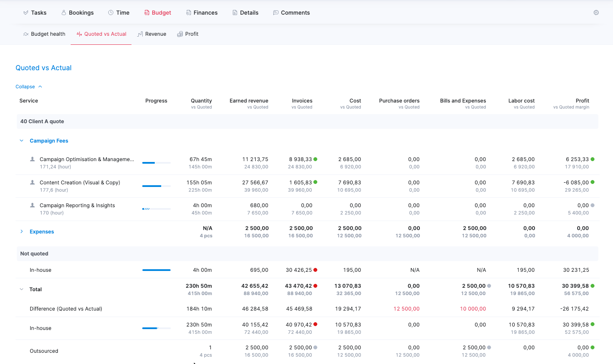Click the red 12 500,00 difference value
This screenshot has height=364, width=613.
point(407,309)
